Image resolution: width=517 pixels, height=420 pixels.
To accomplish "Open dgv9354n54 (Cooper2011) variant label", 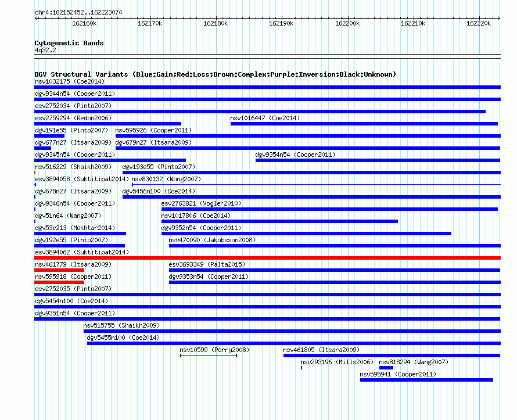I will 295,155.
